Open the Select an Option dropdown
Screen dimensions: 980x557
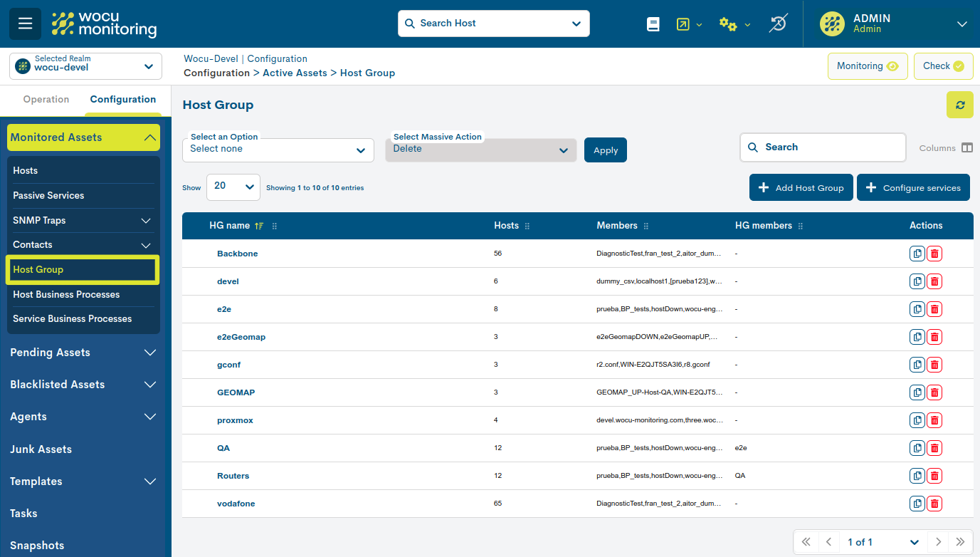[278, 150]
